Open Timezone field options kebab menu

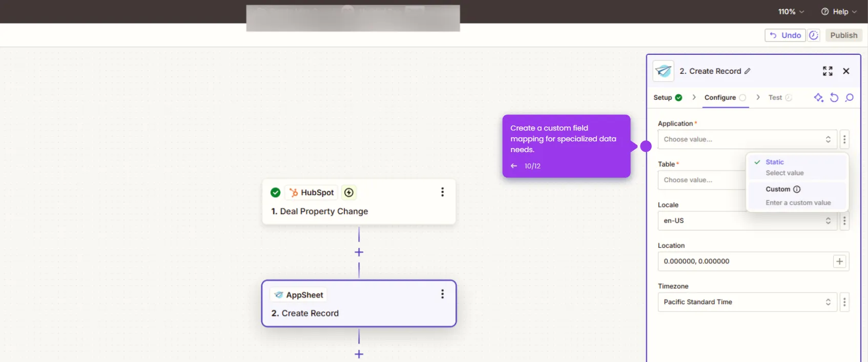[844, 302]
